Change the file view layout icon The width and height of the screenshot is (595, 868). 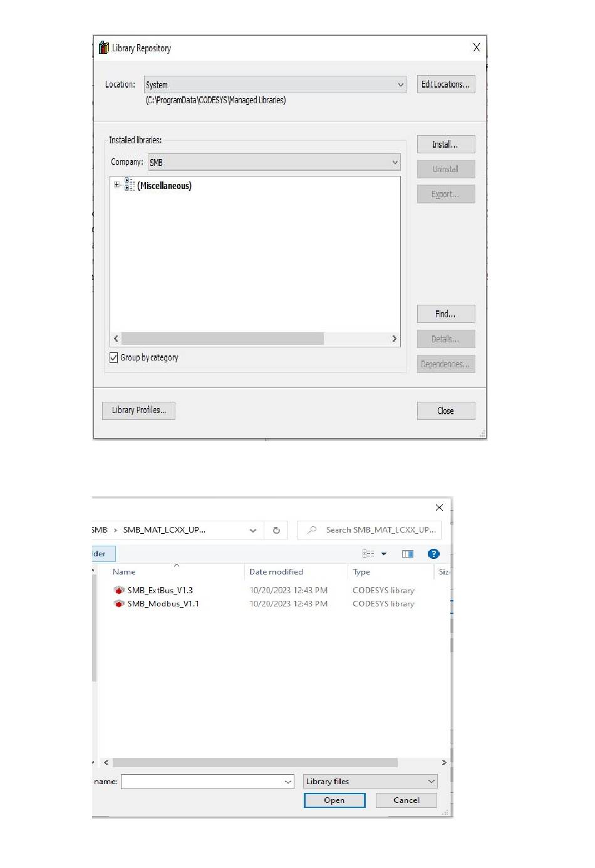point(368,554)
